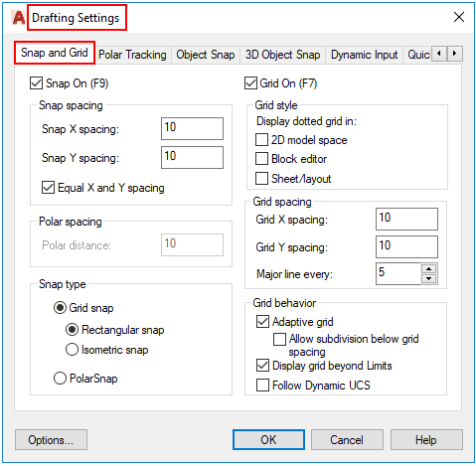This screenshot has width=476, height=466.
Task: Enable Follow Dynamic UCS checkbox
Action: click(x=262, y=385)
